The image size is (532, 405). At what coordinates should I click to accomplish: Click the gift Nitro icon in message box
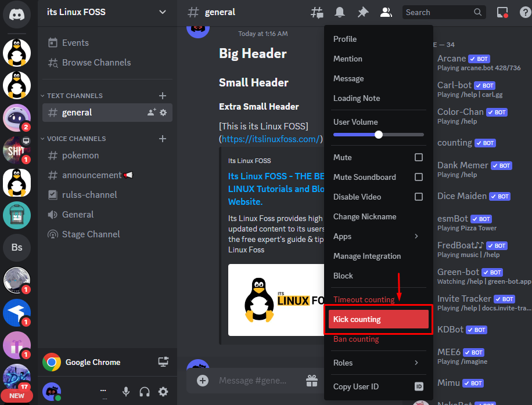pyautogui.click(x=312, y=380)
